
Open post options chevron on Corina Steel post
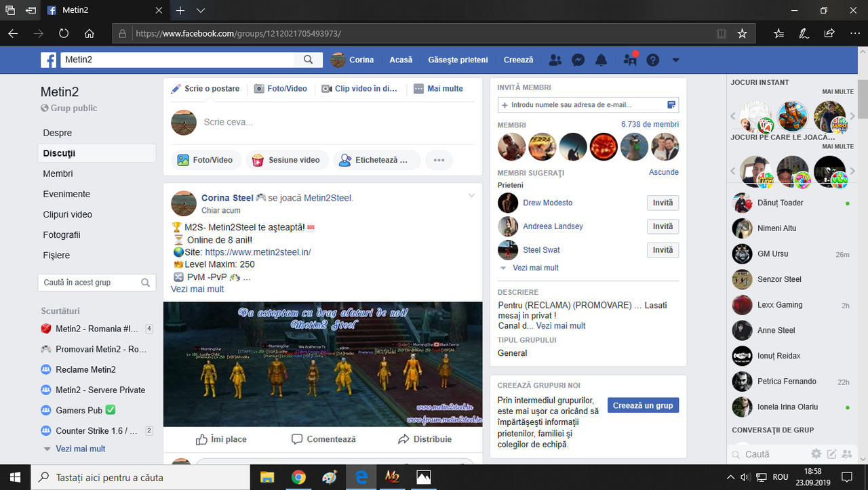pyautogui.click(x=471, y=196)
